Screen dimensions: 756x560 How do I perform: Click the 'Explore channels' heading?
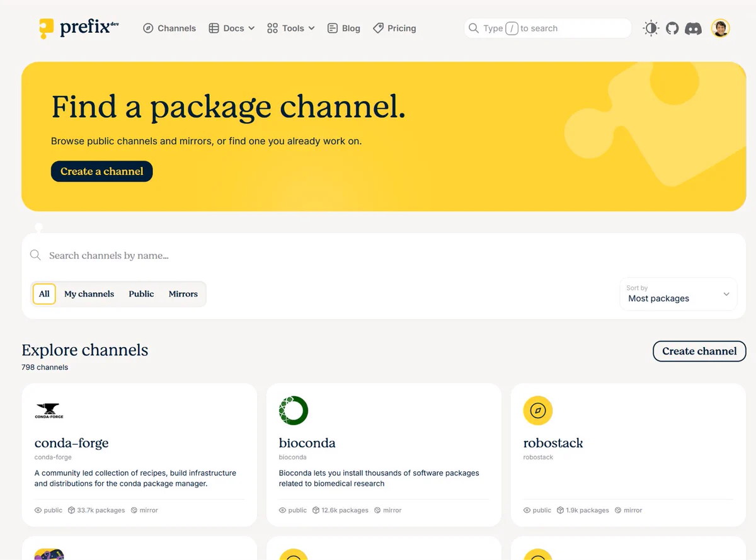tap(85, 350)
